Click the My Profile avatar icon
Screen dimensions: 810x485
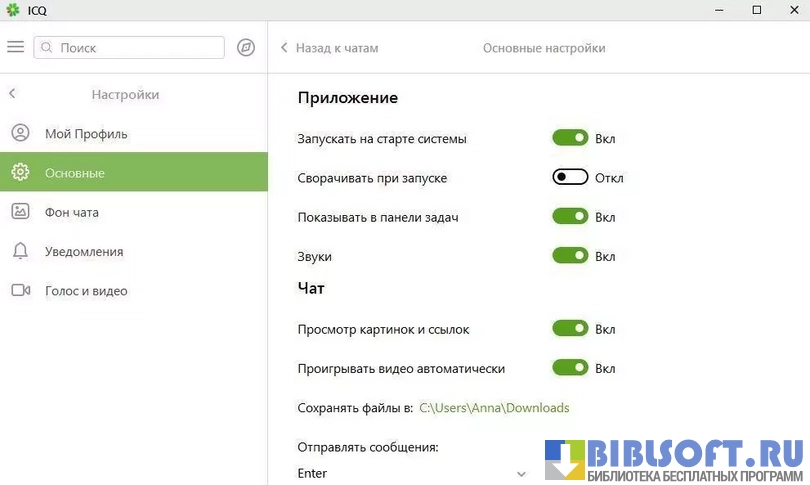pos(20,133)
